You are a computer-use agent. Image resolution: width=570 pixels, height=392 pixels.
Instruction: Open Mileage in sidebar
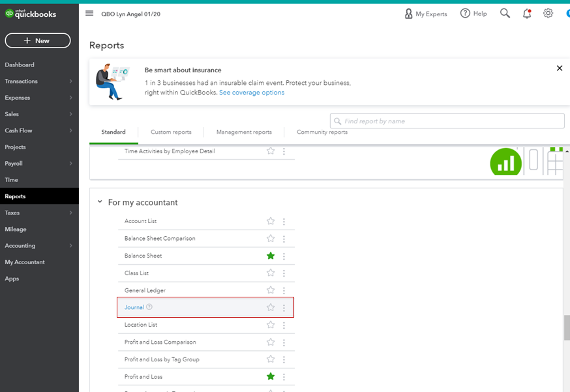pos(16,229)
